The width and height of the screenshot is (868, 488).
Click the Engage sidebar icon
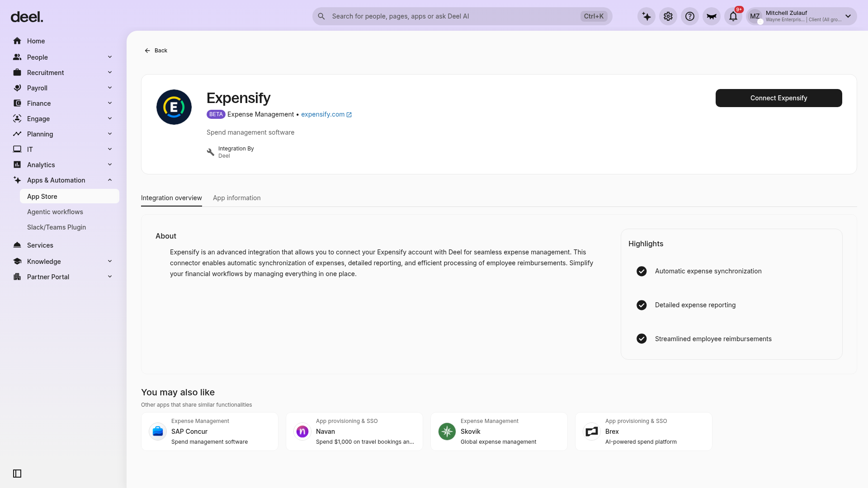click(17, 119)
